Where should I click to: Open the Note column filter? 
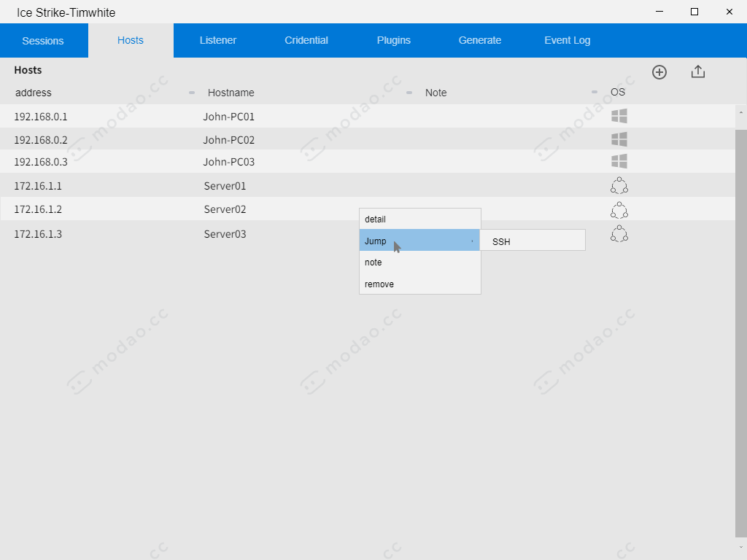pyautogui.click(x=593, y=93)
